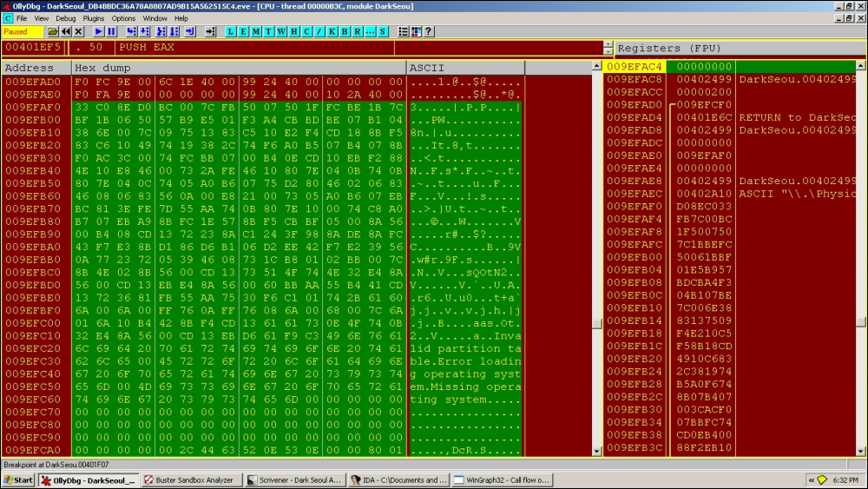Image resolution: width=868 pixels, height=489 pixels.
Task: Select disassembly line PUSH EAX
Action: pyautogui.click(x=147, y=47)
